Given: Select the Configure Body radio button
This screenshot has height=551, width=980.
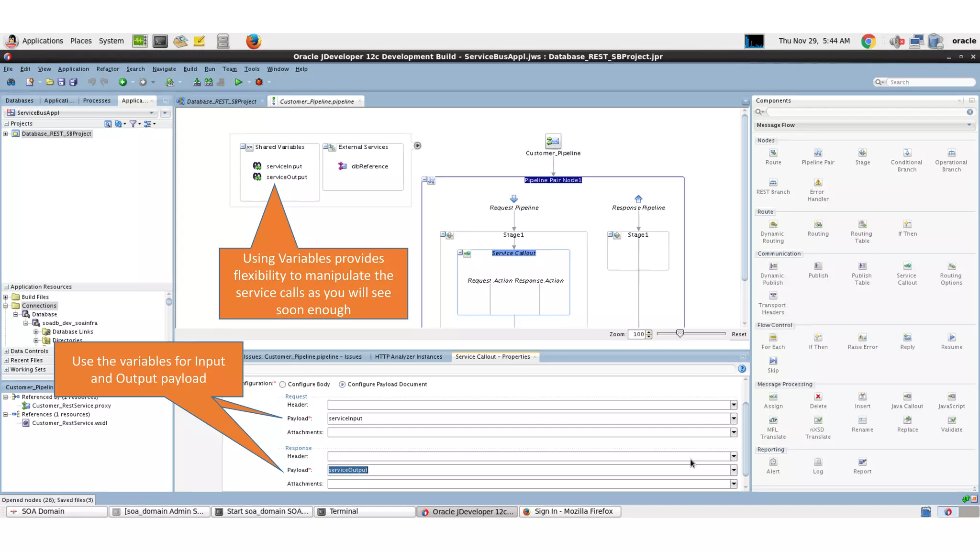Looking at the screenshot, I should coord(283,385).
